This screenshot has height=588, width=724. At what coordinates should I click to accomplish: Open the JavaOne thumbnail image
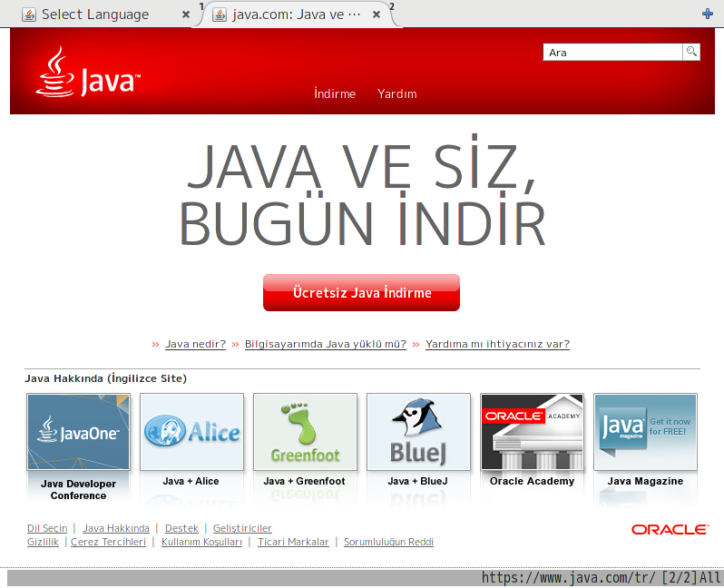pos(79,432)
